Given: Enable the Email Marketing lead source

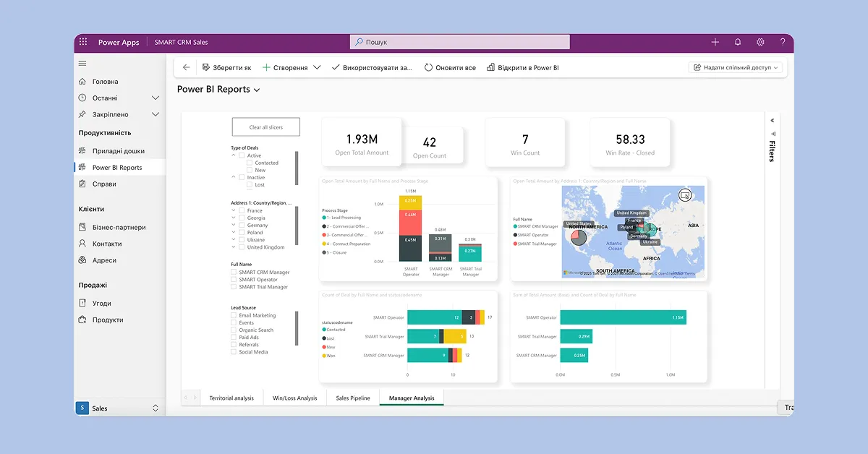Looking at the screenshot, I should coord(234,315).
